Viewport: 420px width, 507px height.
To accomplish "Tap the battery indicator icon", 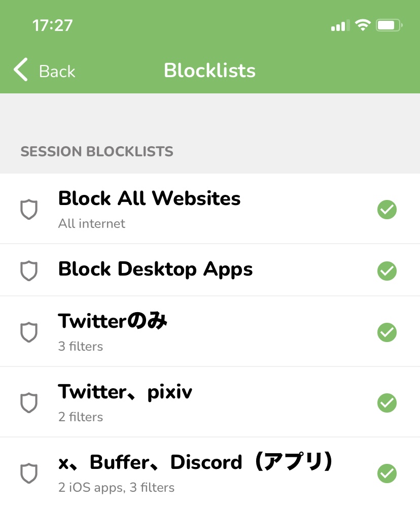I will (x=389, y=25).
